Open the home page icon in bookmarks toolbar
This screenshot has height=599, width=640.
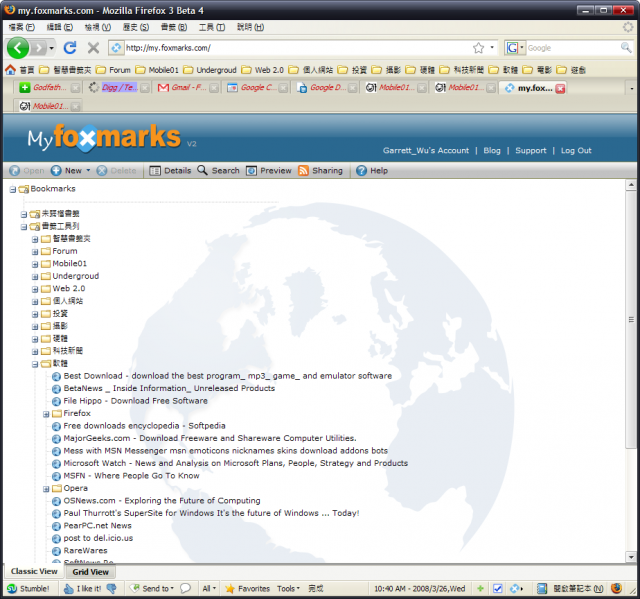click(x=10, y=70)
